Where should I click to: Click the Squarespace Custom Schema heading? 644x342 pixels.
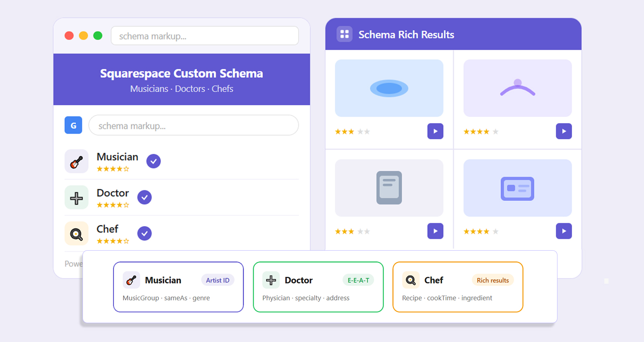[x=182, y=73]
